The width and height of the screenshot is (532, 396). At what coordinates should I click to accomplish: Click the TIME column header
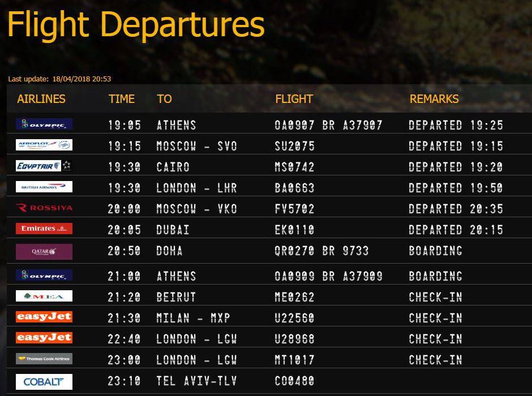pos(122,99)
